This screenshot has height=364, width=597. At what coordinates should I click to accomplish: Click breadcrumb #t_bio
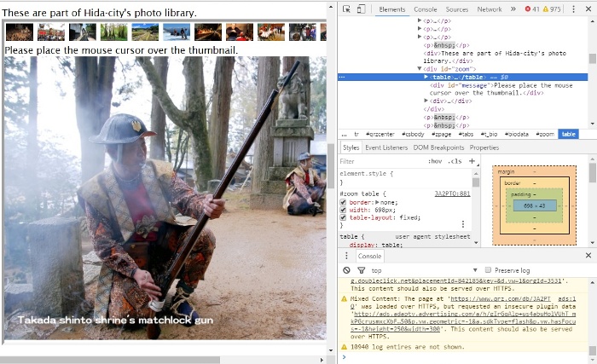[489, 134]
